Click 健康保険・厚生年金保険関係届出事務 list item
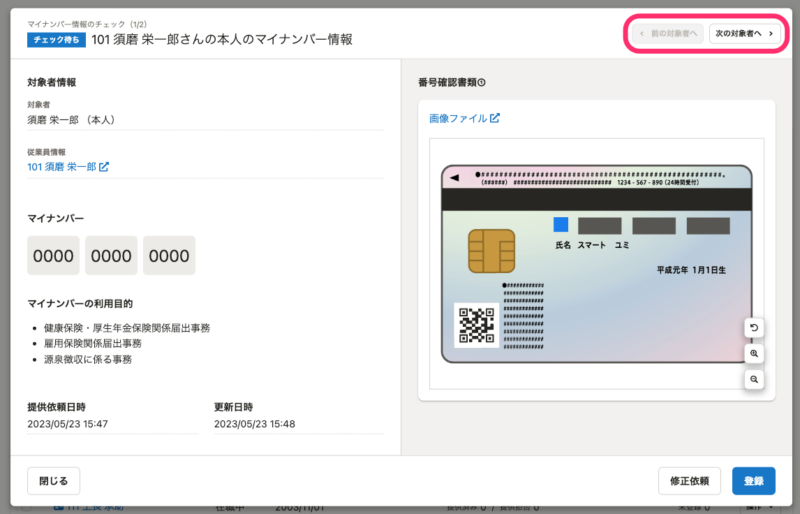 tap(127, 328)
